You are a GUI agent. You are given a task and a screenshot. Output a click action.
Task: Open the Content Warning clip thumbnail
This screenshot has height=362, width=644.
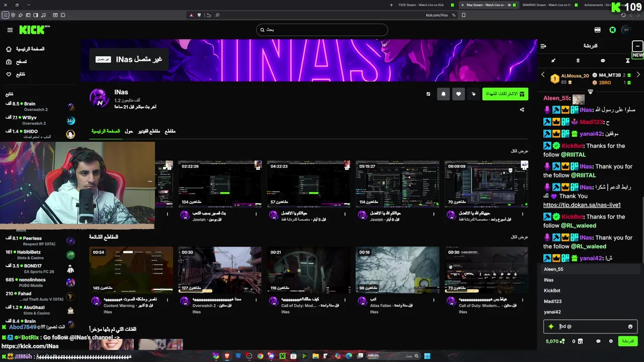click(131, 270)
